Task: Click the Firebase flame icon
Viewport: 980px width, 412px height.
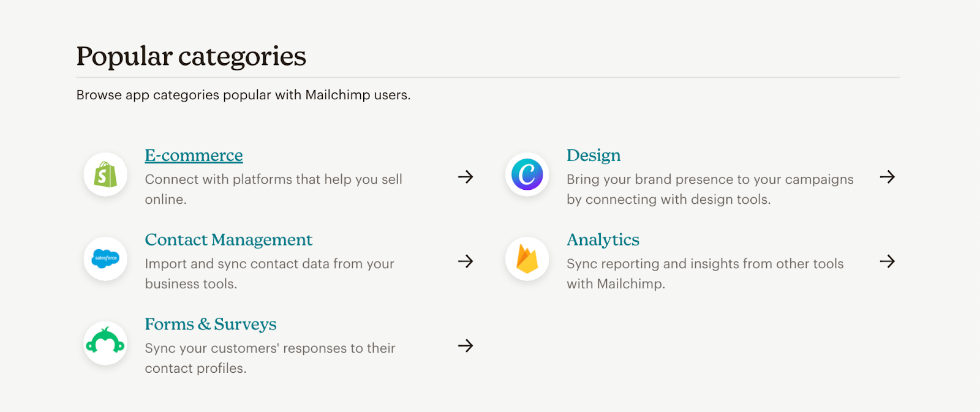Action: [527, 259]
